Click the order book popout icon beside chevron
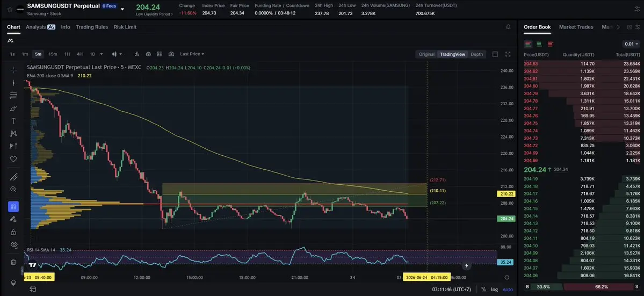644x296 pixels. pyautogui.click(x=629, y=27)
